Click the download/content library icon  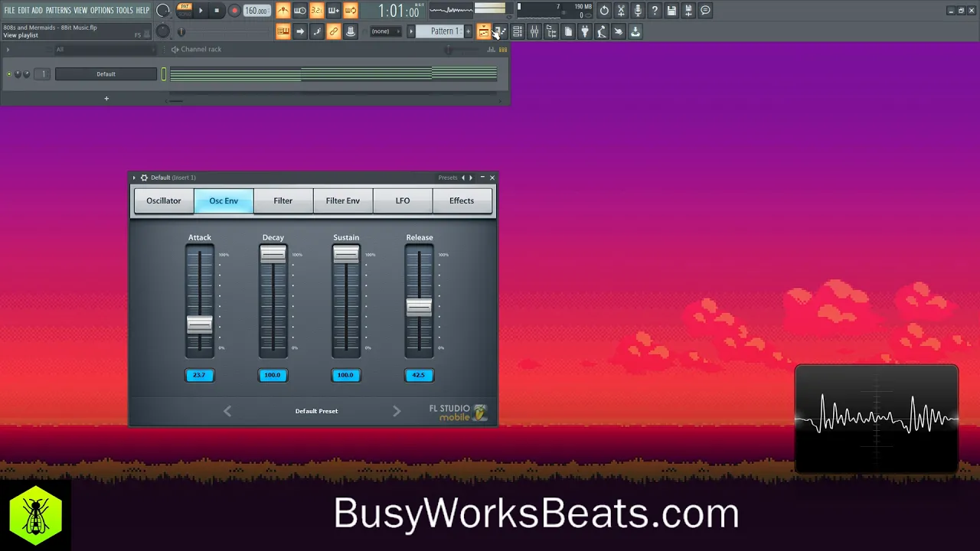tap(635, 31)
